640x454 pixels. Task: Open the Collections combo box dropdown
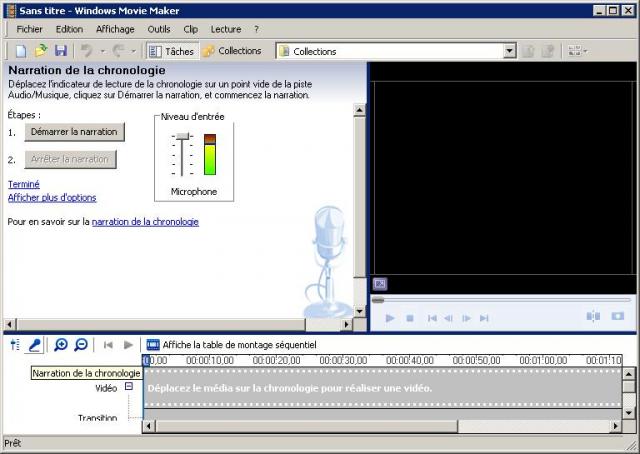509,51
